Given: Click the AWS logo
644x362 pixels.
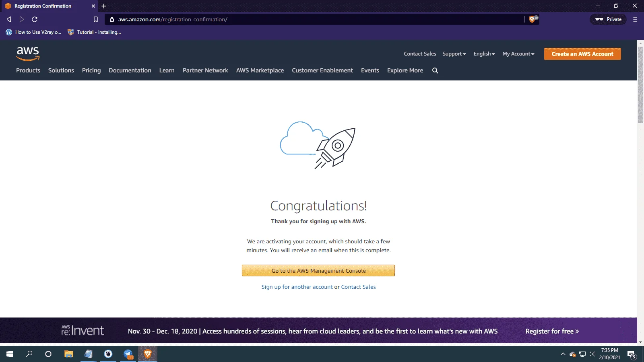Looking at the screenshot, I should [28, 53].
